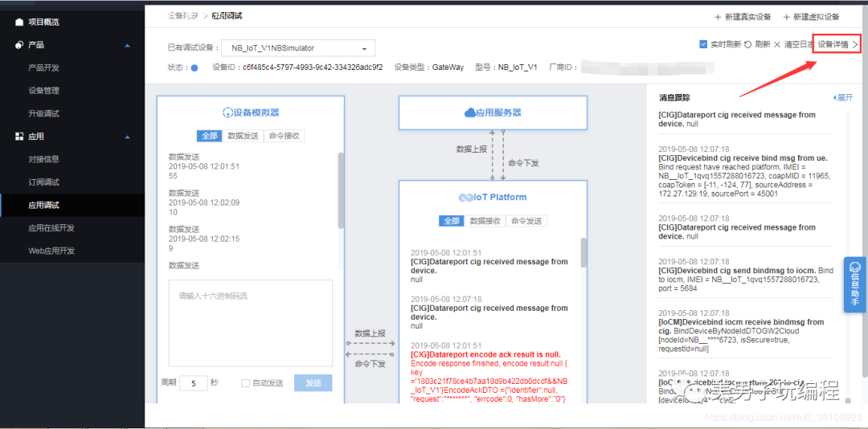Click the 消息跟踪 panel title
Viewport: 868px width, 429px height.
[674, 97]
